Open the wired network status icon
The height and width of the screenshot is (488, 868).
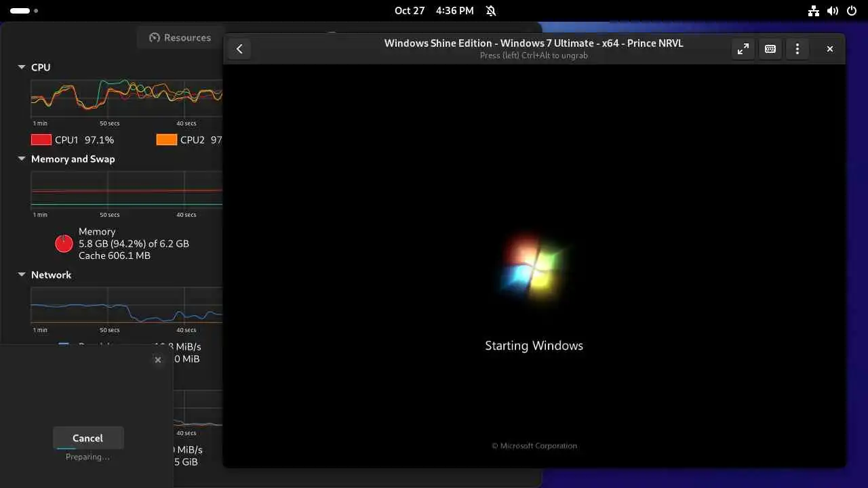pyautogui.click(x=814, y=11)
